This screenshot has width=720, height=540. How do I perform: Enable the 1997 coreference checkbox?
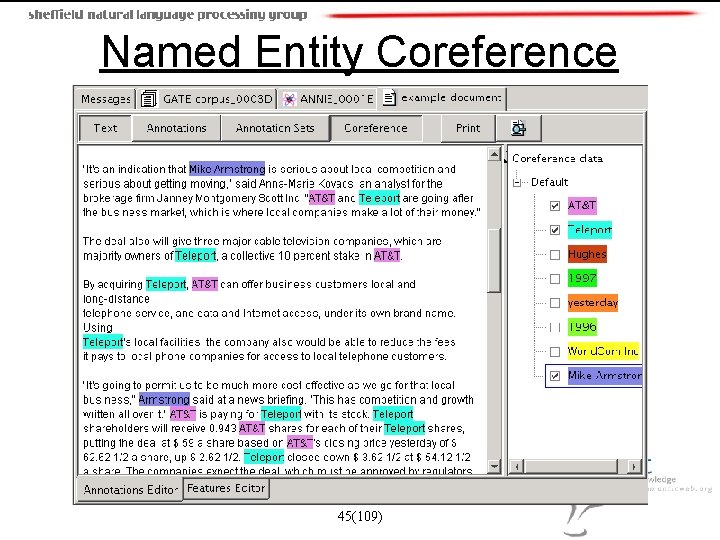pos(555,278)
